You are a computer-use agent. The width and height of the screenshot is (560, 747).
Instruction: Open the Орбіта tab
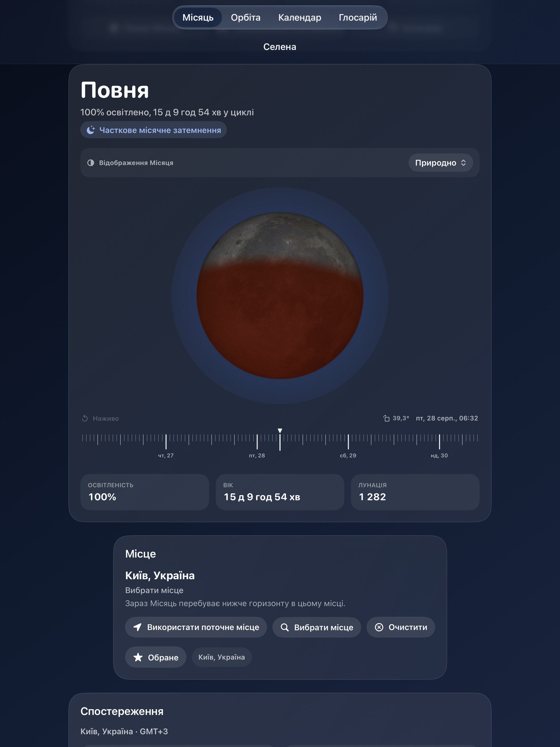(x=246, y=18)
